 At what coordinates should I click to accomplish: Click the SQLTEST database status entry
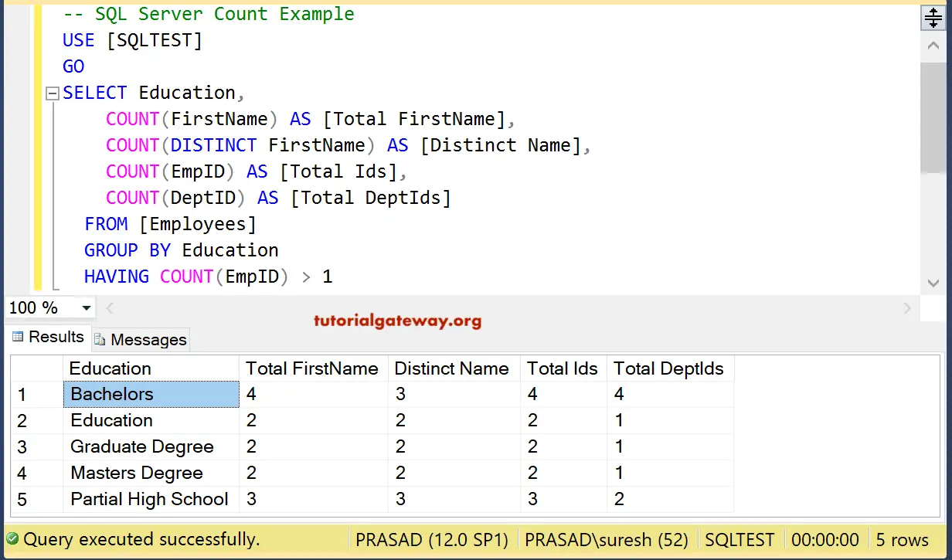coord(739,540)
